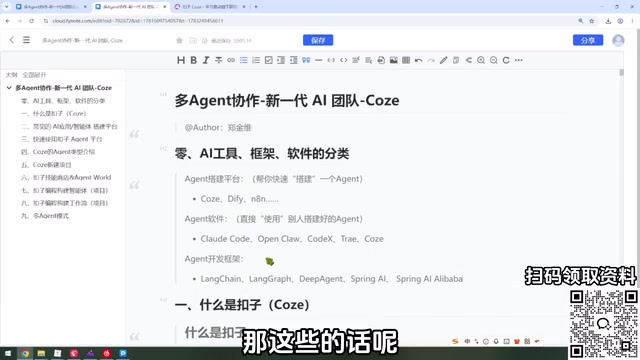The height and width of the screenshot is (360, 640).
Task: Click the 全部展开 expand all link
Action: [34, 75]
